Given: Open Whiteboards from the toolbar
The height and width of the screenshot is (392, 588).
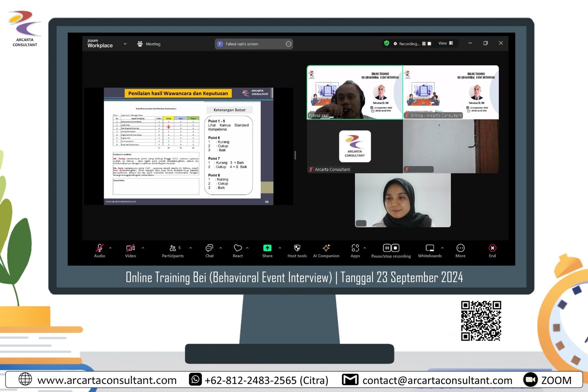Looking at the screenshot, I should (430, 248).
